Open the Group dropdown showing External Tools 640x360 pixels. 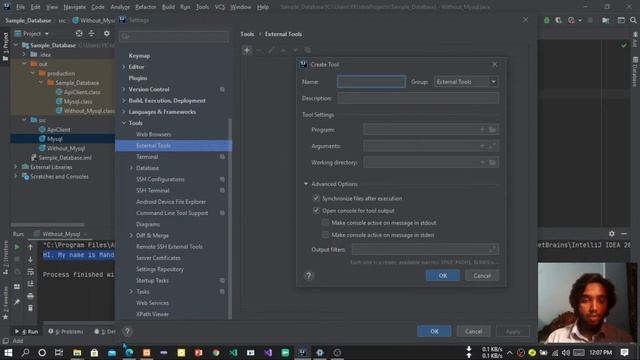click(466, 82)
